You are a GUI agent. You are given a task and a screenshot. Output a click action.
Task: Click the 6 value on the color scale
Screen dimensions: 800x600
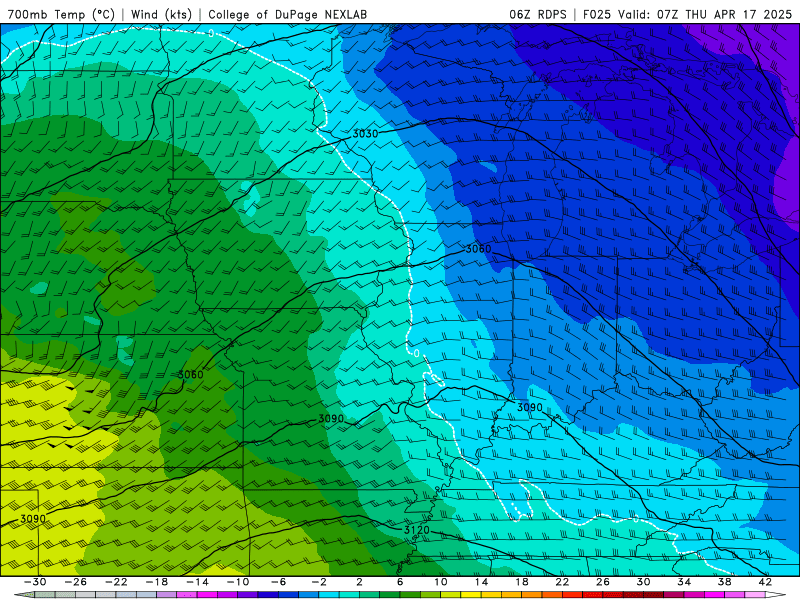click(x=400, y=582)
